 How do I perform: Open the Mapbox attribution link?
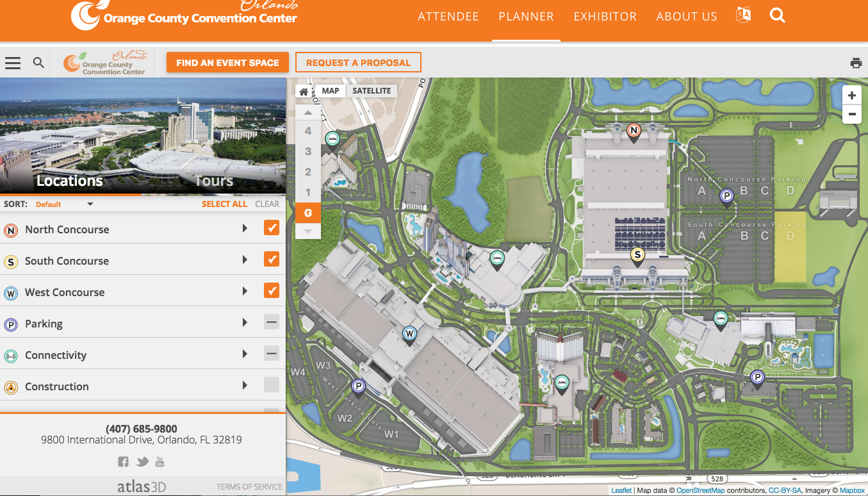[x=852, y=490]
